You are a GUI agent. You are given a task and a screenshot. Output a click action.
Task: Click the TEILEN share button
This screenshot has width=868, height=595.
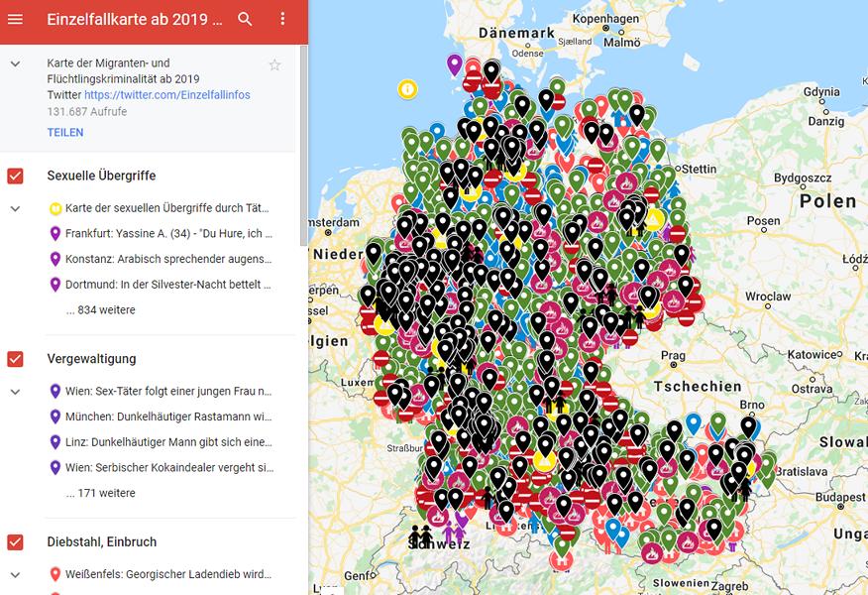pos(65,133)
